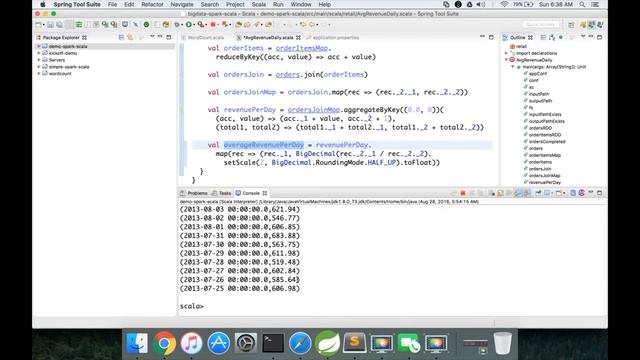Expand the demo-spark-scala project
Viewport: 640px width, 360px height.
pos(39,46)
